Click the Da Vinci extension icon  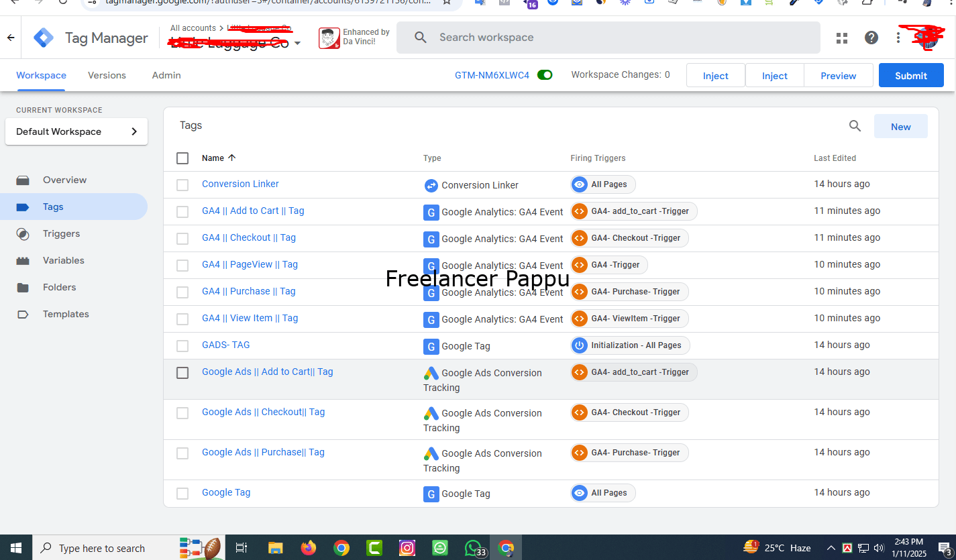coord(329,38)
